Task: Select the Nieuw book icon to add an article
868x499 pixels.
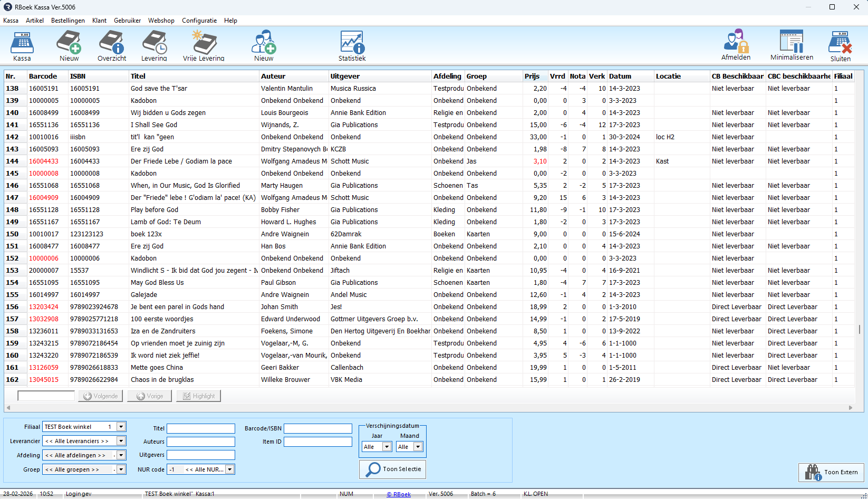Action: click(x=69, y=46)
